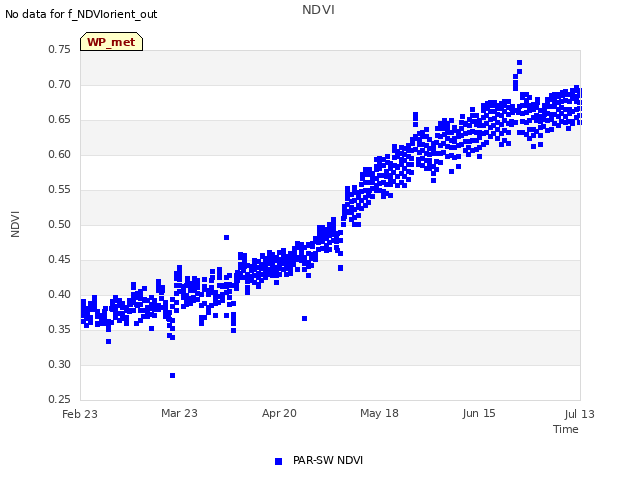
Task: Click the 0.35 y-axis tick label
Action: 60,329
